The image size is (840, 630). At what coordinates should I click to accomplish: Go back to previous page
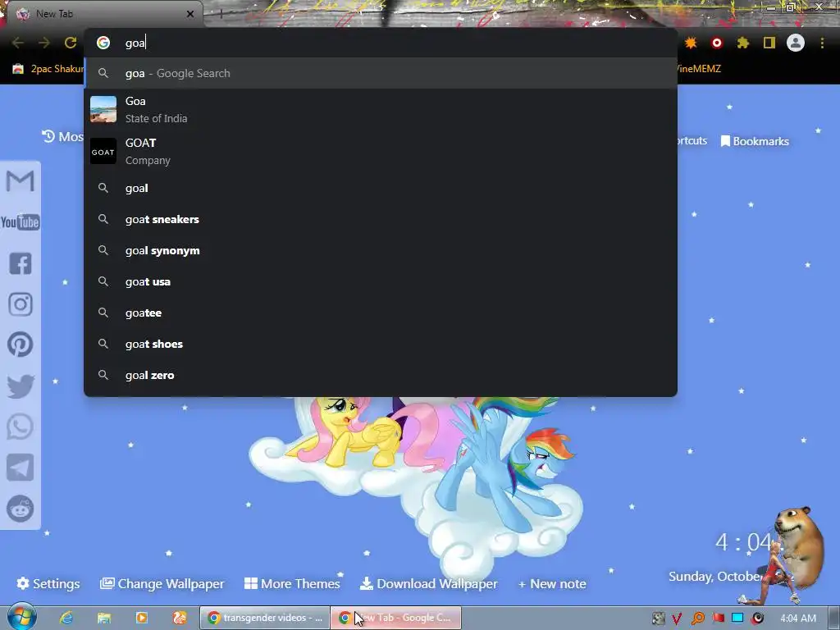[x=18, y=43]
